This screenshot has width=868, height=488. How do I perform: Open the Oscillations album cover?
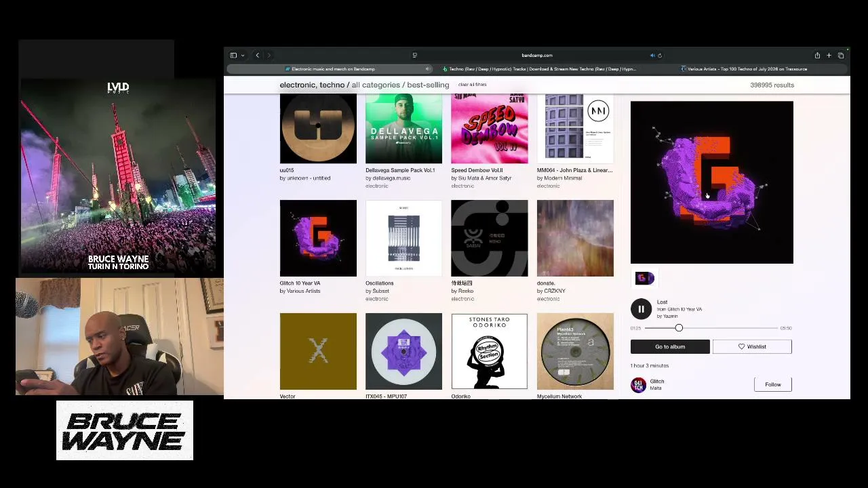pyautogui.click(x=403, y=238)
